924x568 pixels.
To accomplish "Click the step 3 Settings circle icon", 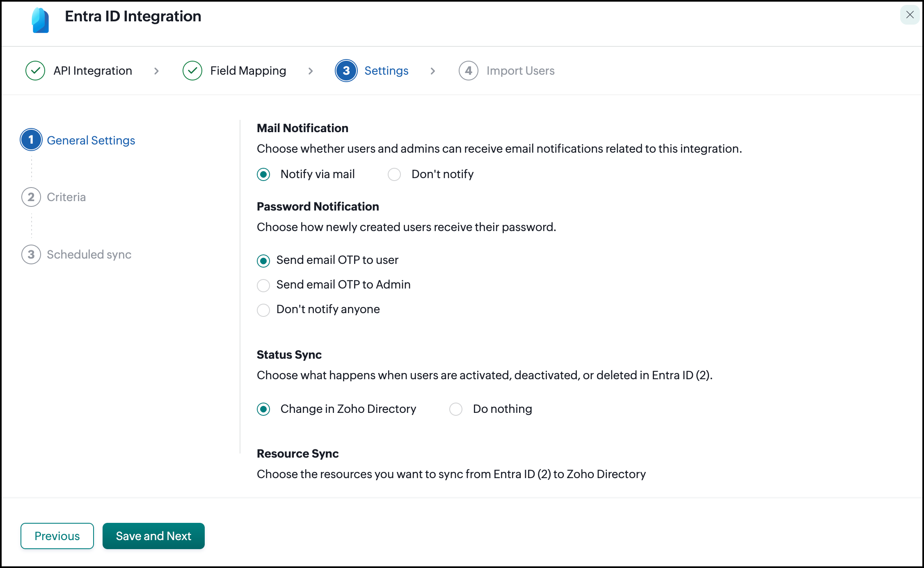I will pos(346,71).
